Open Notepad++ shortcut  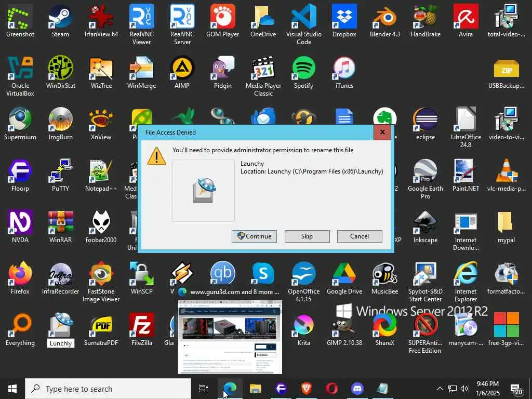[x=101, y=175]
